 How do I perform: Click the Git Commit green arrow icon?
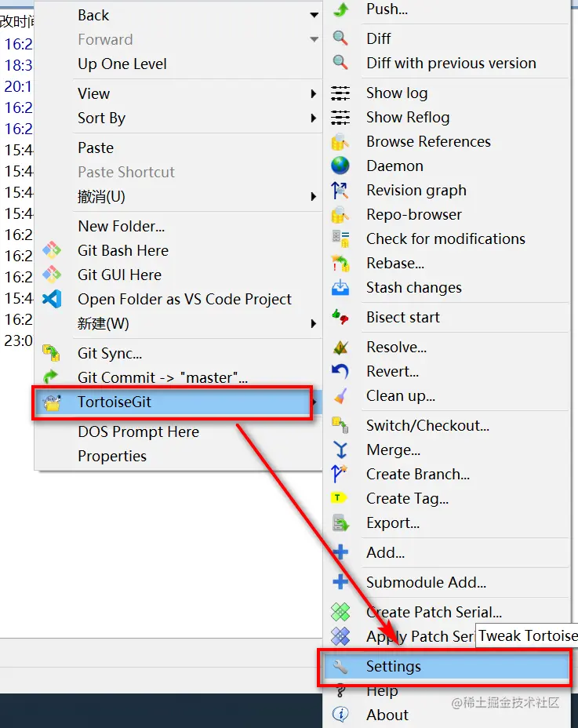(x=50, y=377)
